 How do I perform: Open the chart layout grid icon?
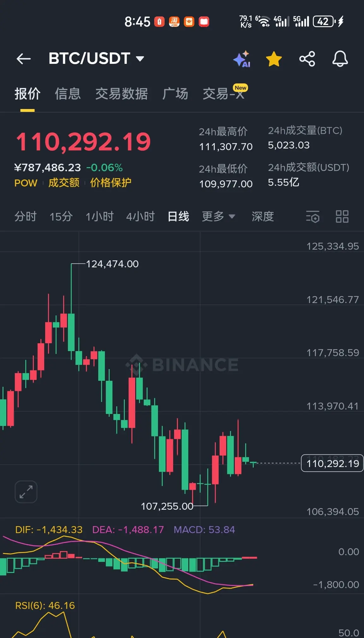(342, 217)
